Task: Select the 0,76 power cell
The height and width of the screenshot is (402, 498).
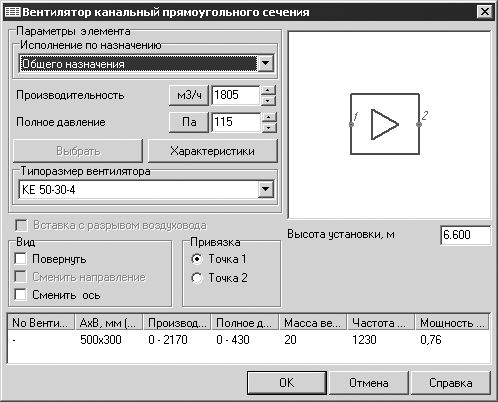Action: click(431, 340)
